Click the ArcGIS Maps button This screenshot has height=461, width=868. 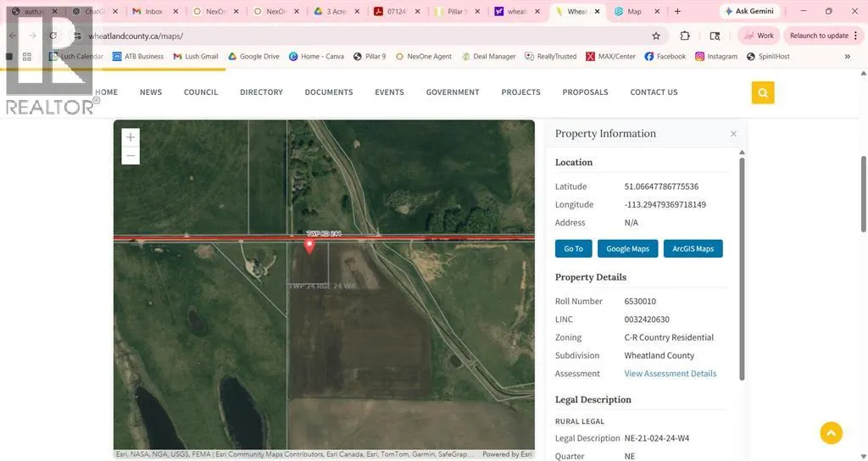[693, 248]
